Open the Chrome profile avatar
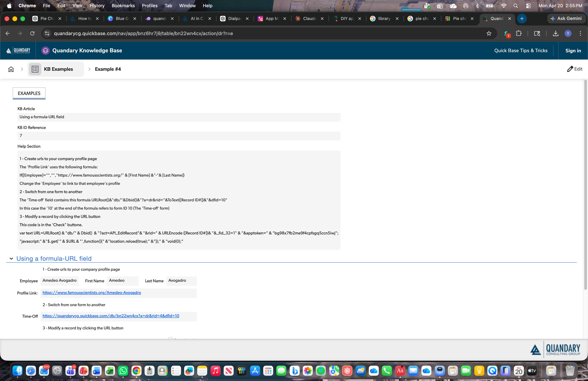This screenshot has height=381, width=588. (568, 33)
